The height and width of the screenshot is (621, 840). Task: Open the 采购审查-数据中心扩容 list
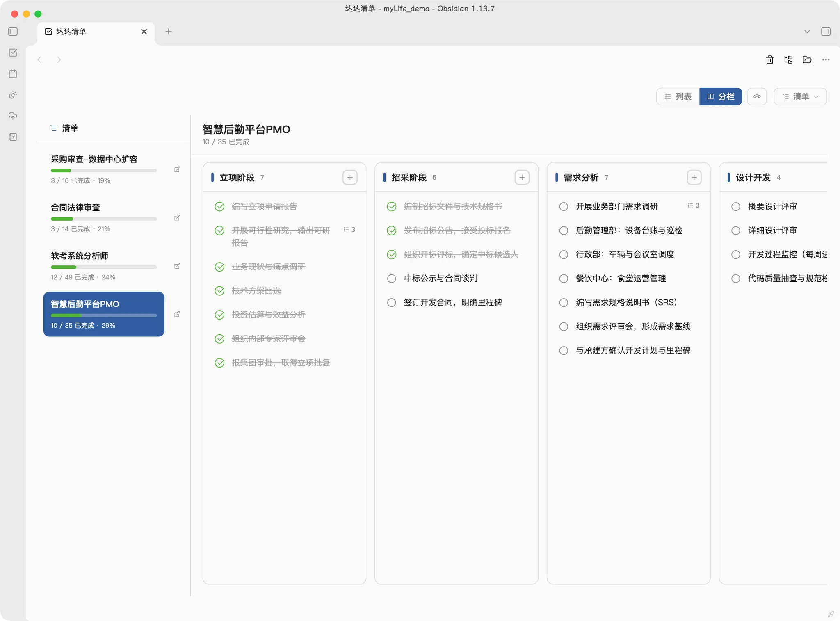(104, 169)
